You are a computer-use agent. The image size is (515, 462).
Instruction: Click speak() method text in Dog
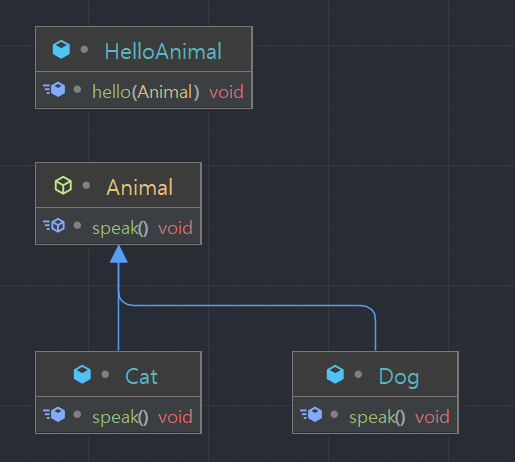click(377, 417)
